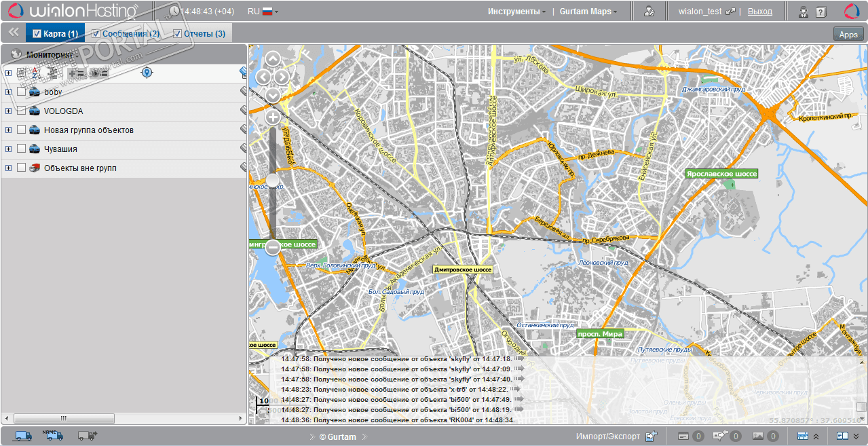
Task: Expand the Объекты вне групп group
Action: click(8, 168)
